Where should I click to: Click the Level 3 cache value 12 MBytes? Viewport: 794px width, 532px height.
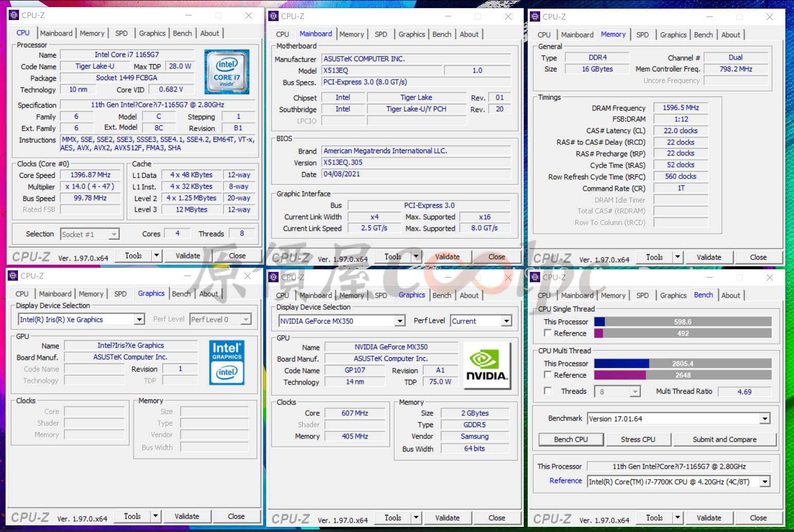191,210
